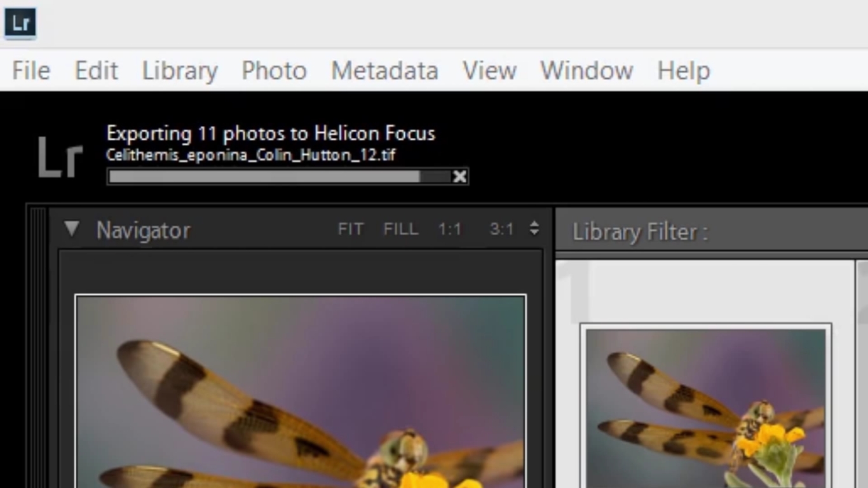Viewport: 868px width, 488px height.
Task: Choose the 3:1 zoom level
Action: [501, 229]
